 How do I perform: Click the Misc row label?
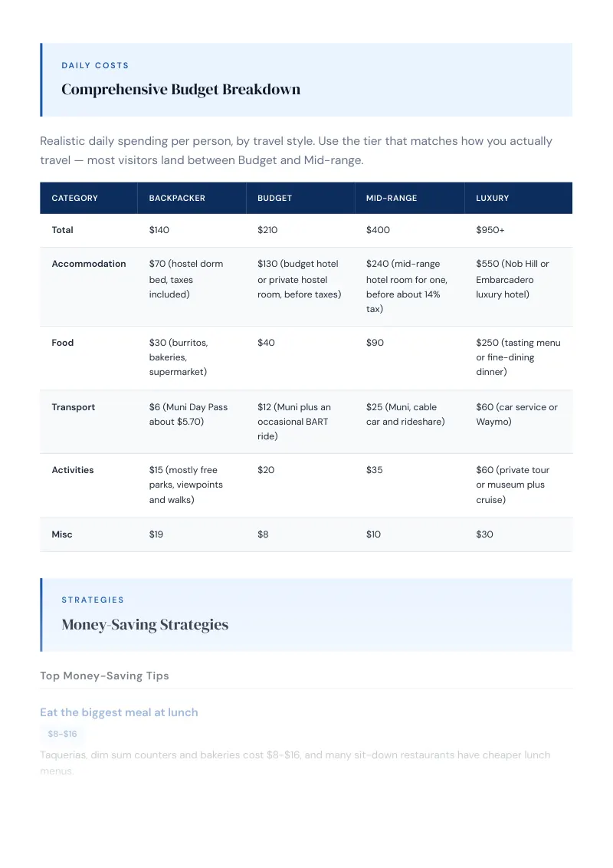pyautogui.click(x=62, y=534)
